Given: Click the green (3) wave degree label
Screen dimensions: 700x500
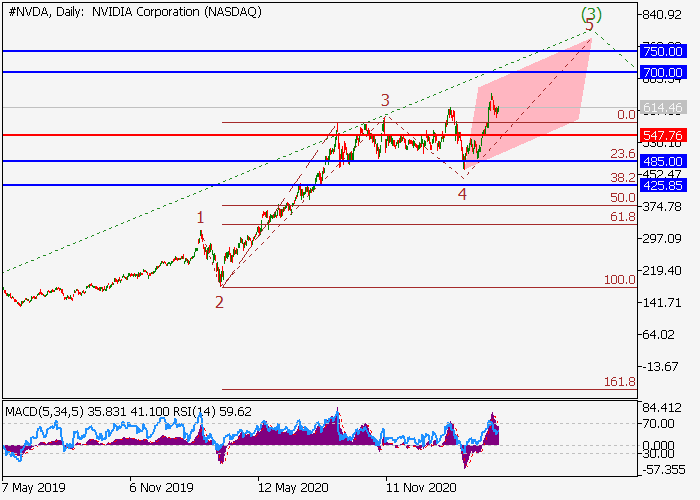Looking at the screenshot, I should (592, 15).
